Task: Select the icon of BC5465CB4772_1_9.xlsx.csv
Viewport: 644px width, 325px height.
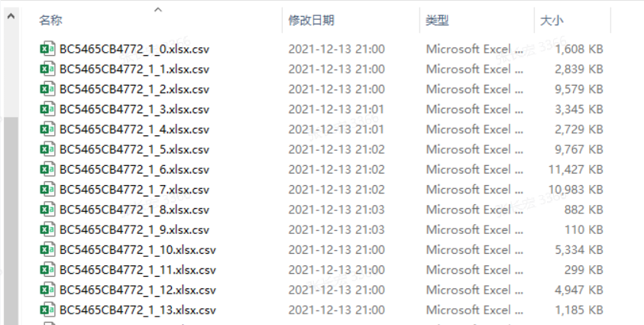Action: [47, 229]
